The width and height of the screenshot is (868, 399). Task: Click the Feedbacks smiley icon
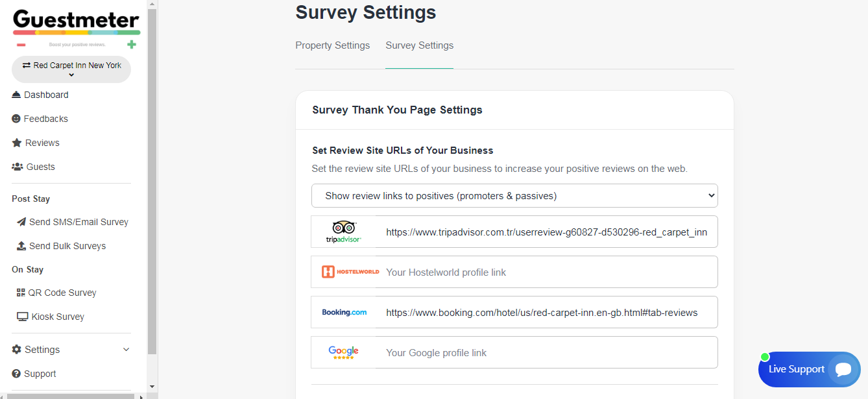click(16, 119)
